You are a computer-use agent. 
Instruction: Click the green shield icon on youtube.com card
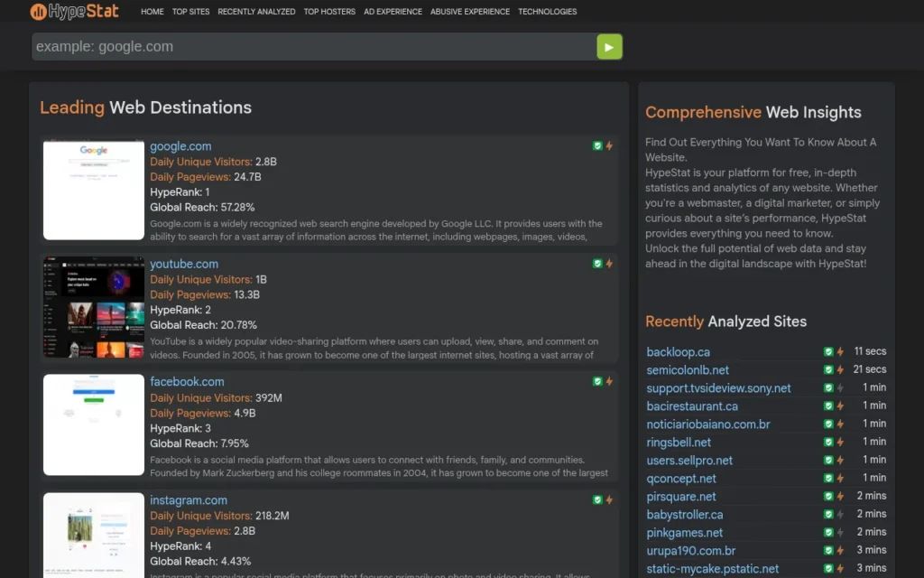click(597, 264)
